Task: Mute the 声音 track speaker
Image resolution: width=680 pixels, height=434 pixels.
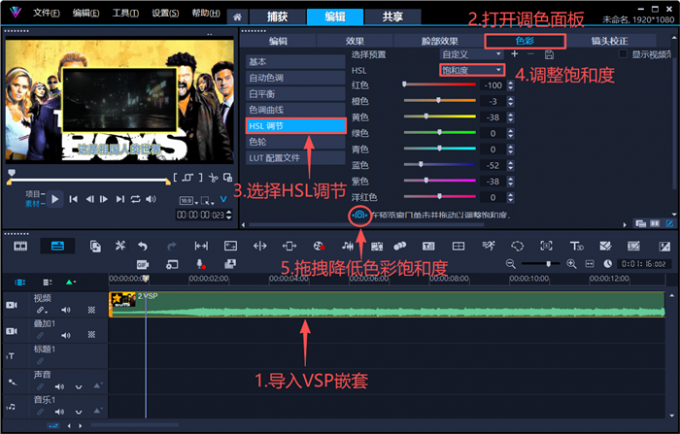Action: [59, 386]
